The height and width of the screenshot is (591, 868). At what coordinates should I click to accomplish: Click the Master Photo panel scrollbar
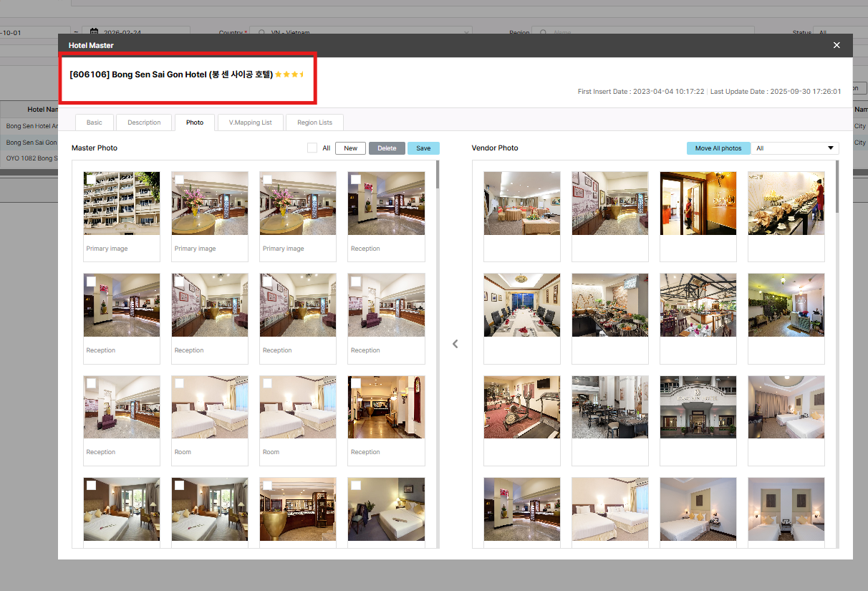tap(437, 176)
